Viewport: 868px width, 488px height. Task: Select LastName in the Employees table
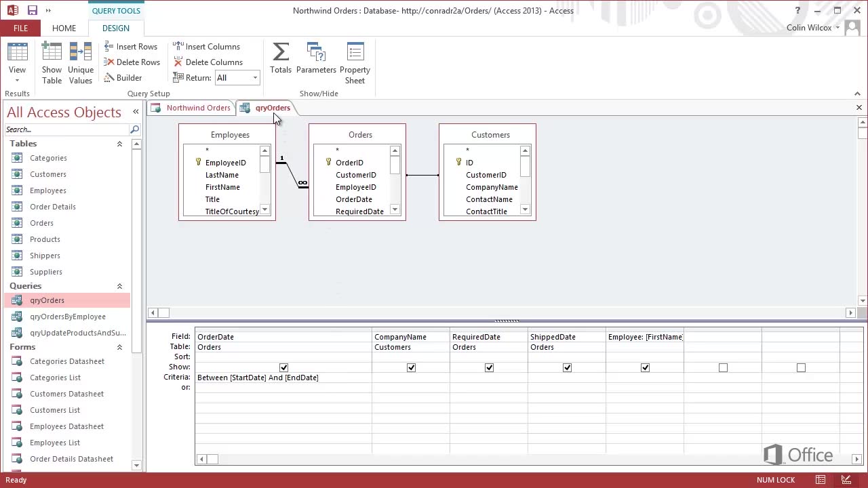pyautogui.click(x=222, y=175)
